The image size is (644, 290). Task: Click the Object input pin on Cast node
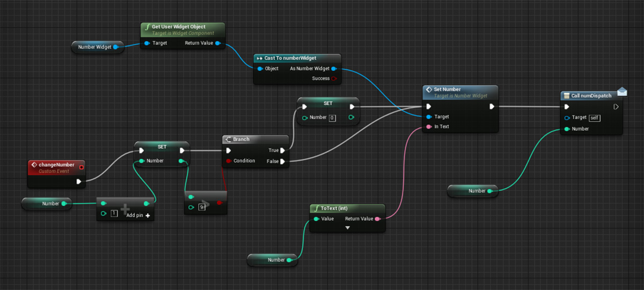coord(260,69)
